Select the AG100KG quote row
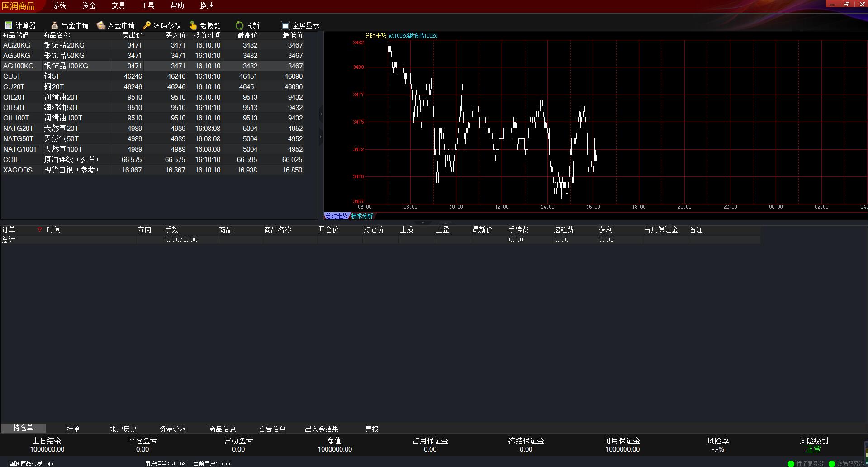 click(x=152, y=66)
